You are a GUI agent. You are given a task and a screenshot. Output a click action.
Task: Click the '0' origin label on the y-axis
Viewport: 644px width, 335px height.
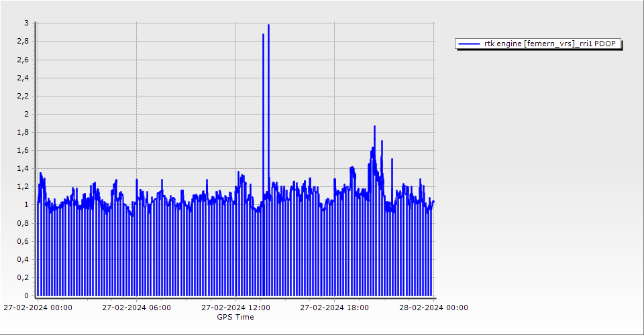point(26,295)
